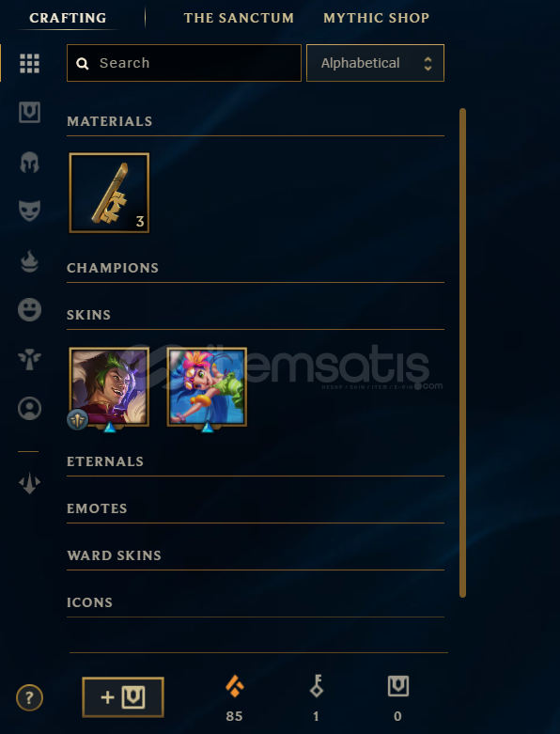This screenshot has height=734, width=560.
Task: Filter loot by eternals flame icon
Action: [x=29, y=261]
